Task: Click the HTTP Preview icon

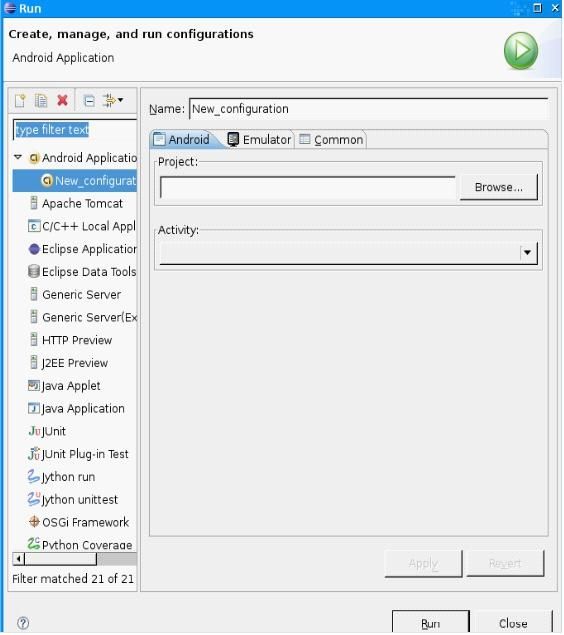Action: point(34,339)
